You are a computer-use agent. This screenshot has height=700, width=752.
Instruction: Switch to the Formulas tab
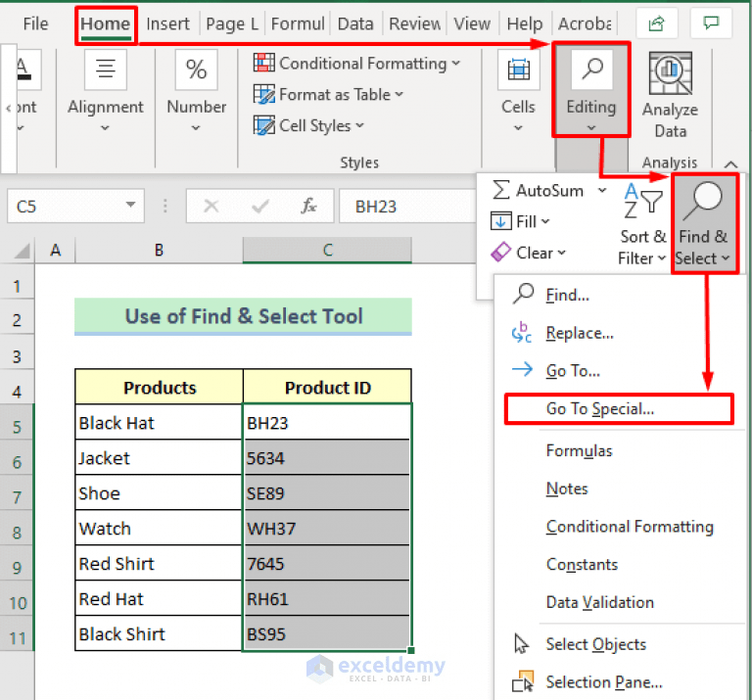[x=298, y=23]
